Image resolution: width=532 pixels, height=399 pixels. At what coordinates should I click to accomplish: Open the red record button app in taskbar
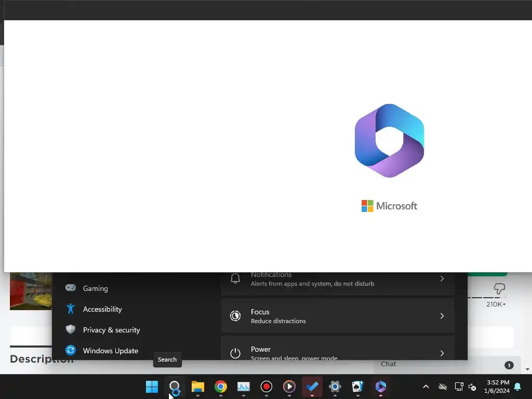(267, 387)
